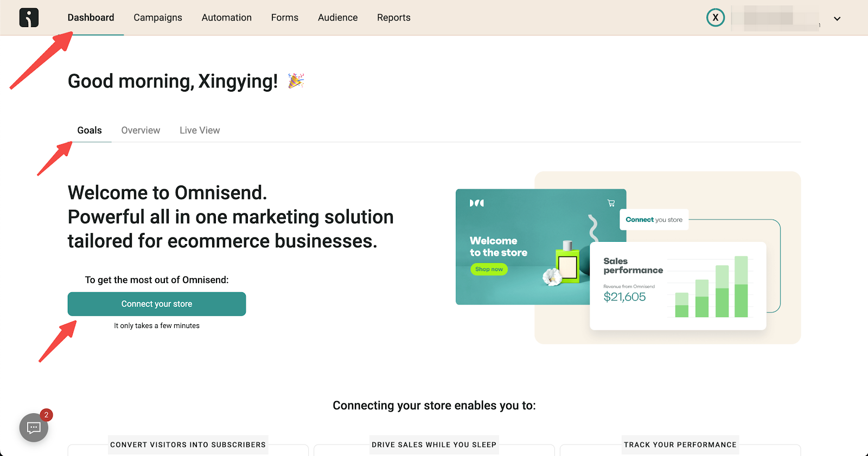Select the Dashboard nav item

[x=91, y=17]
